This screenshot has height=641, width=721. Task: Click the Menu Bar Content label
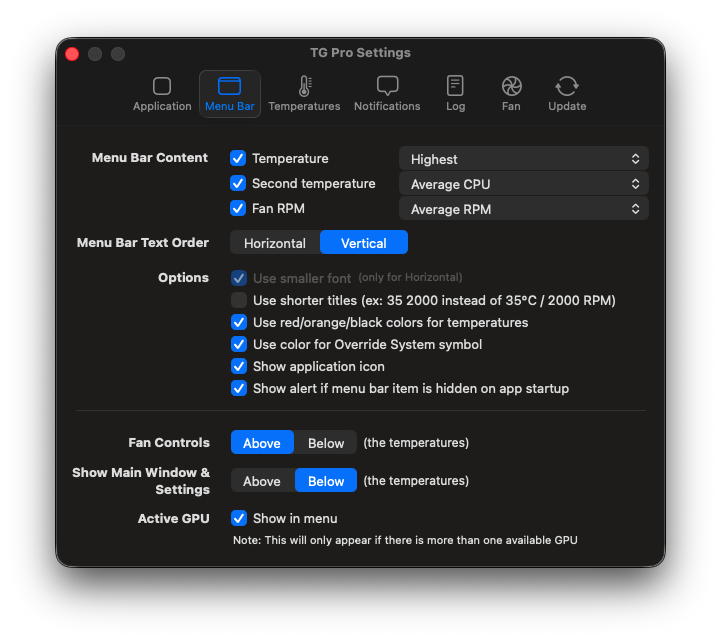149,158
